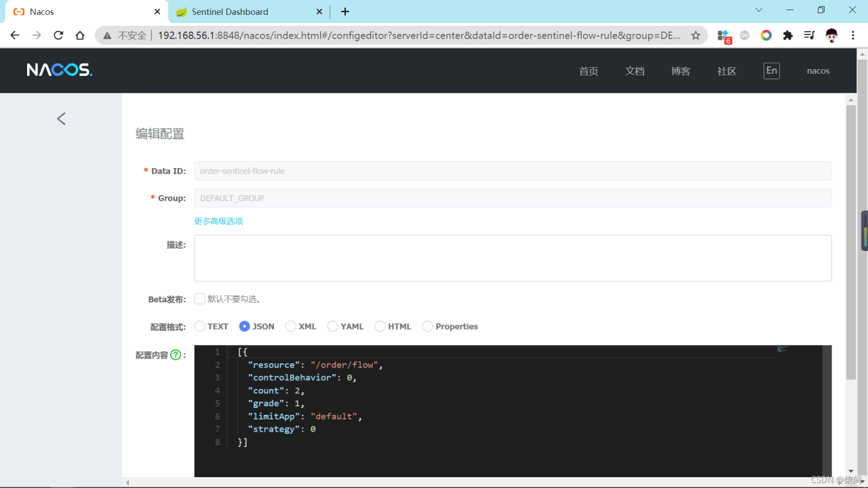The width and height of the screenshot is (868, 488).
Task: Open the nacos user menu
Action: click(x=818, y=70)
